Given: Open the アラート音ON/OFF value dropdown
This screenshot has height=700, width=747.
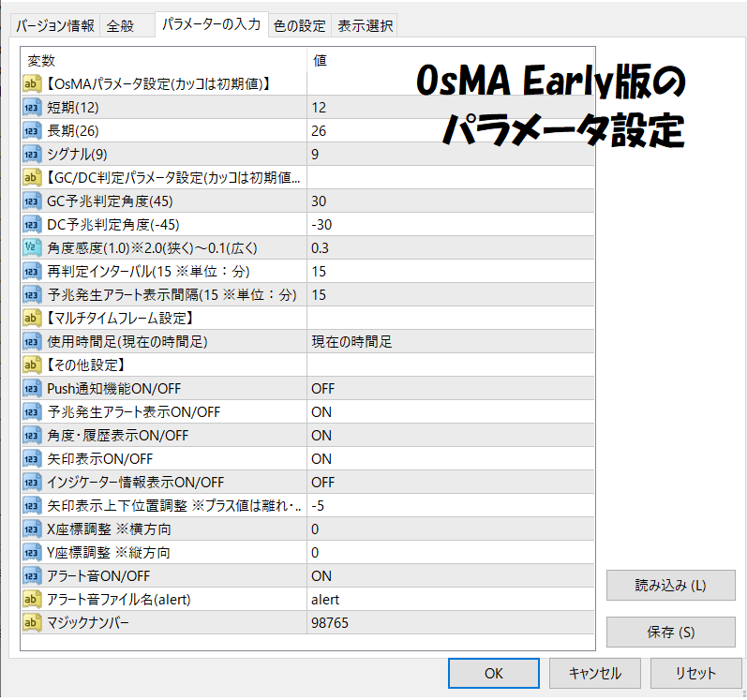Looking at the screenshot, I should (x=451, y=576).
